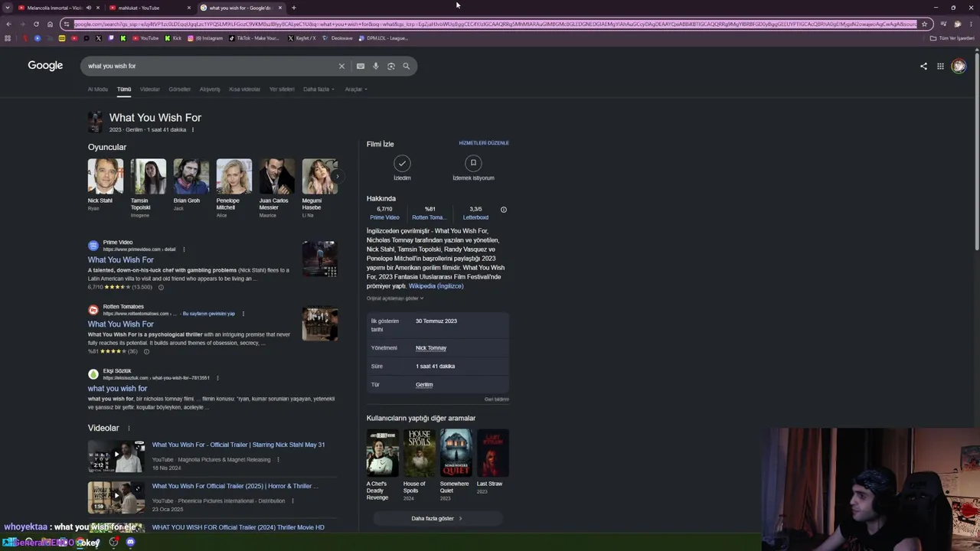
Task: Switch to the Kısa videolar tab
Action: click(245, 90)
